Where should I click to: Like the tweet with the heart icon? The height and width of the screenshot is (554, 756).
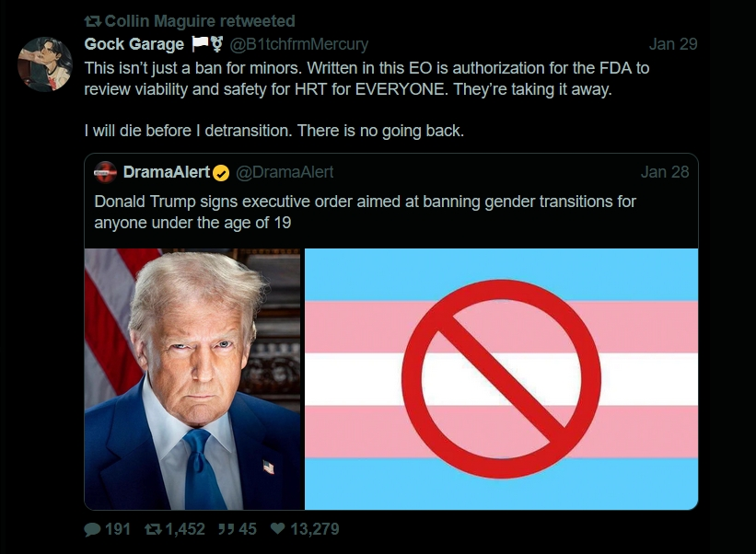[278, 528]
